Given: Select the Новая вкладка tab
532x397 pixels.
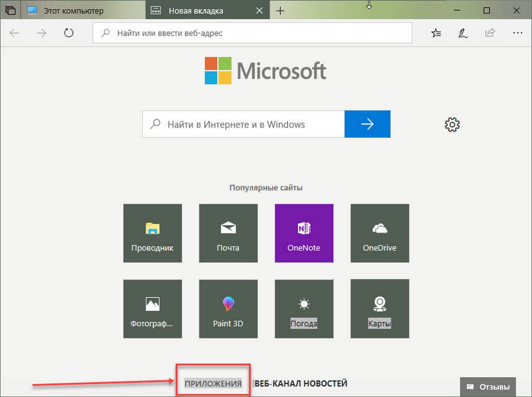Looking at the screenshot, I should click(207, 10).
